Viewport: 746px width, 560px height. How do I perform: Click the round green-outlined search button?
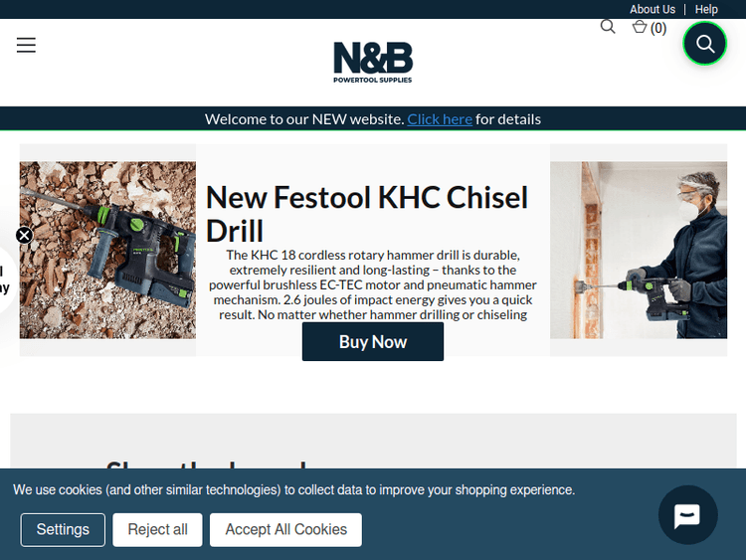click(704, 44)
